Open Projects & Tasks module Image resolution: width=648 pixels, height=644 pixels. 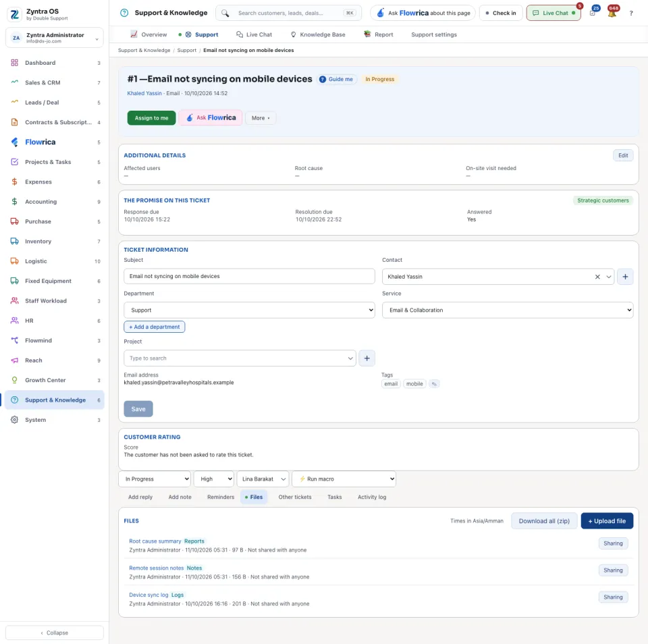55,162
